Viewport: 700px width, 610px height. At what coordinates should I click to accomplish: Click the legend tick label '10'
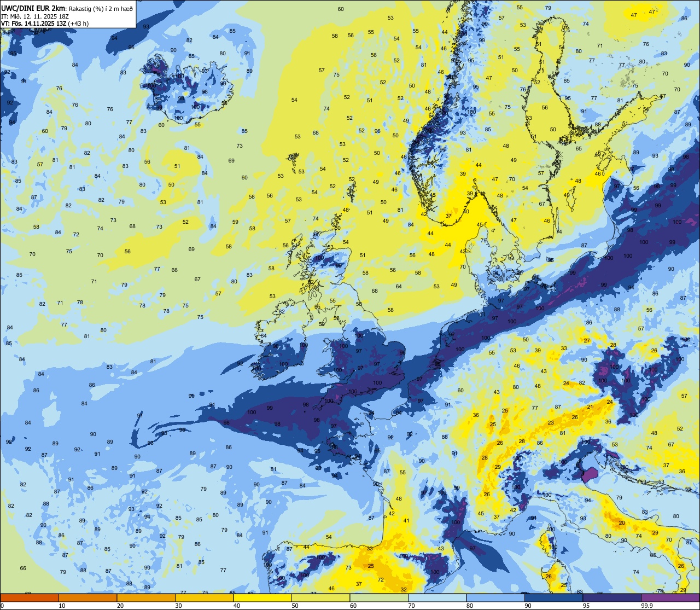click(x=62, y=606)
